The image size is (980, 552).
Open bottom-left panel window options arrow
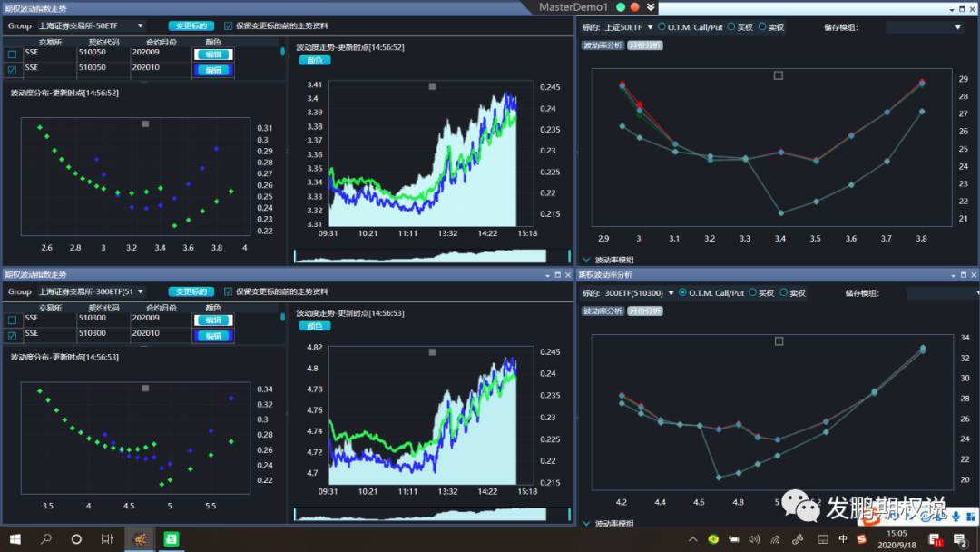click(x=547, y=275)
